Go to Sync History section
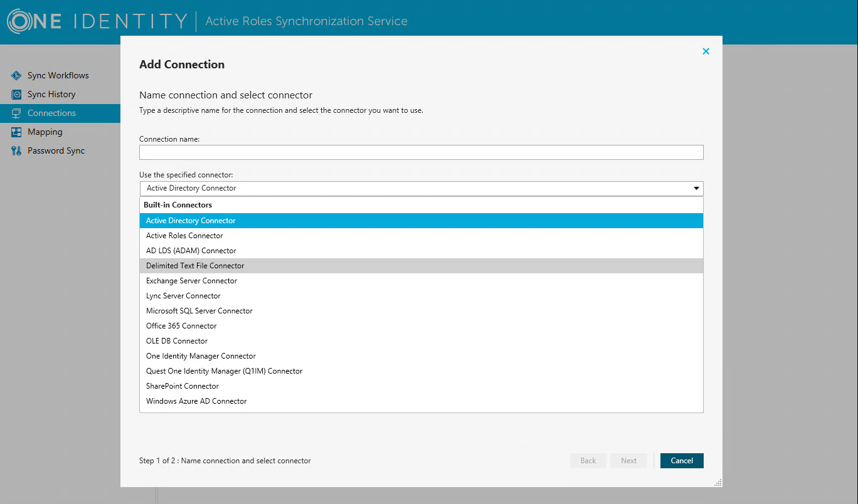Image resolution: width=858 pixels, height=504 pixels. [x=51, y=94]
